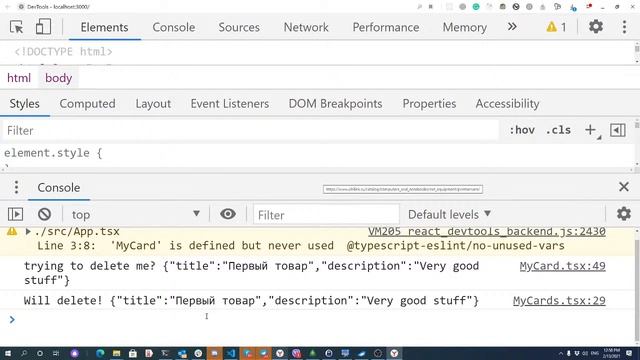This screenshot has height=360, width=640.
Task: Open Microsoft Edge from the taskbar
Action: pos(100,353)
